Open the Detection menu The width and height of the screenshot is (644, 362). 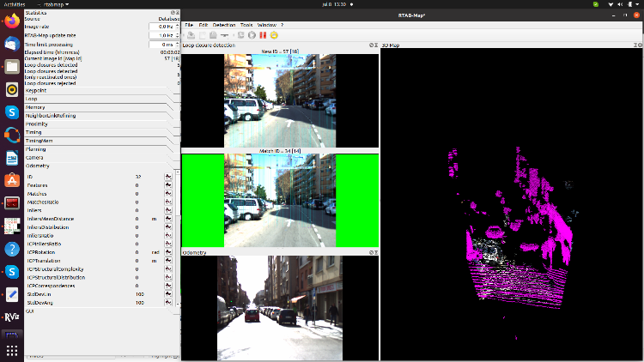(x=223, y=25)
